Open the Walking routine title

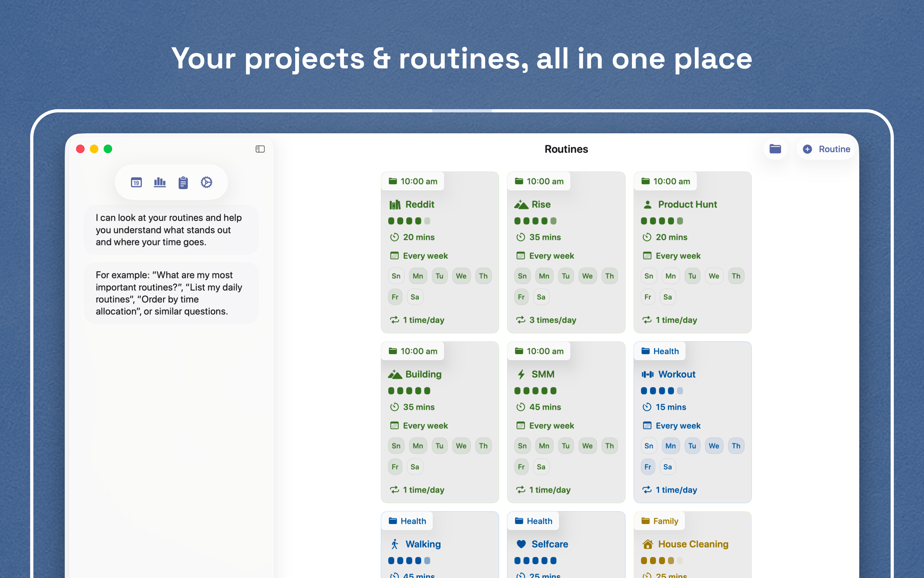423,544
